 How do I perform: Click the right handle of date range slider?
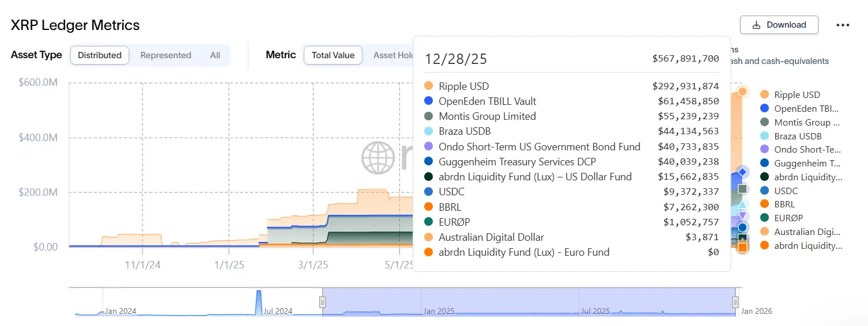(735, 302)
